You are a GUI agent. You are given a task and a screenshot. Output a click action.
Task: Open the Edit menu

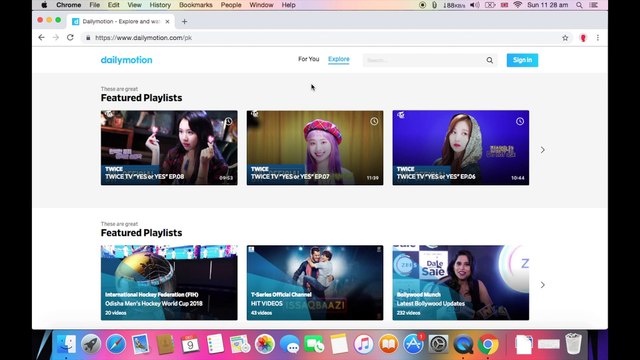[x=113, y=5]
